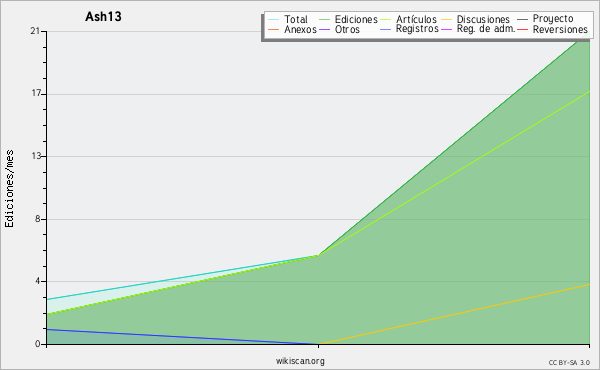
Task: Click the cyan Total legend line swatch
Action: coord(274,19)
